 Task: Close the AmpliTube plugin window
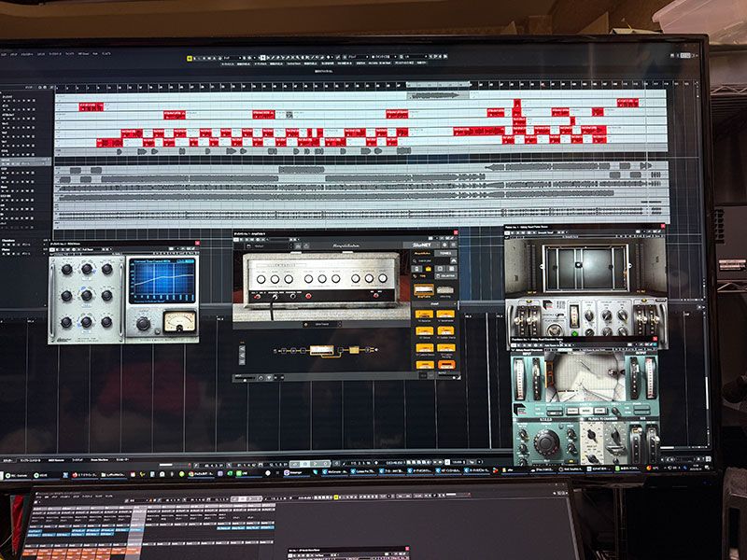pos(456,232)
